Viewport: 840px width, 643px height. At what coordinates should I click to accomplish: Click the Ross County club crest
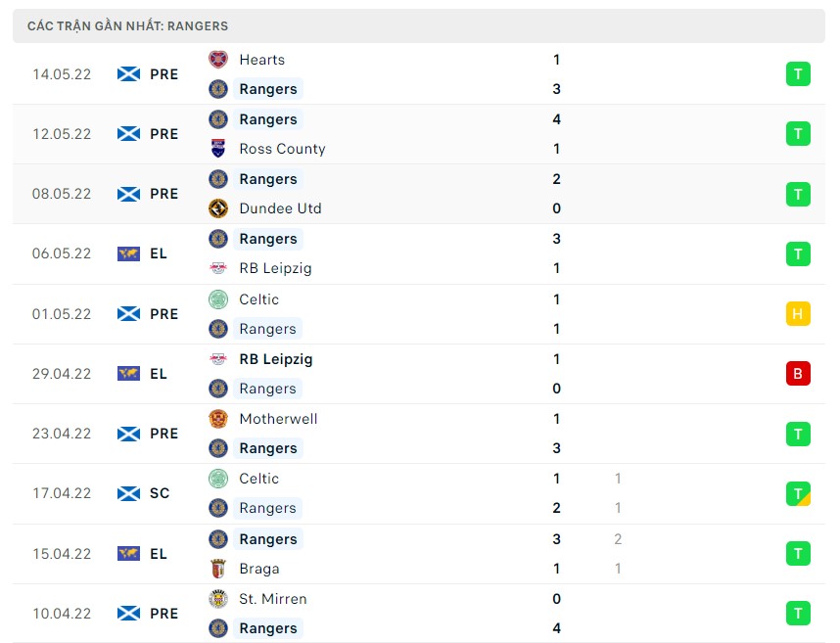(x=218, y=149)
